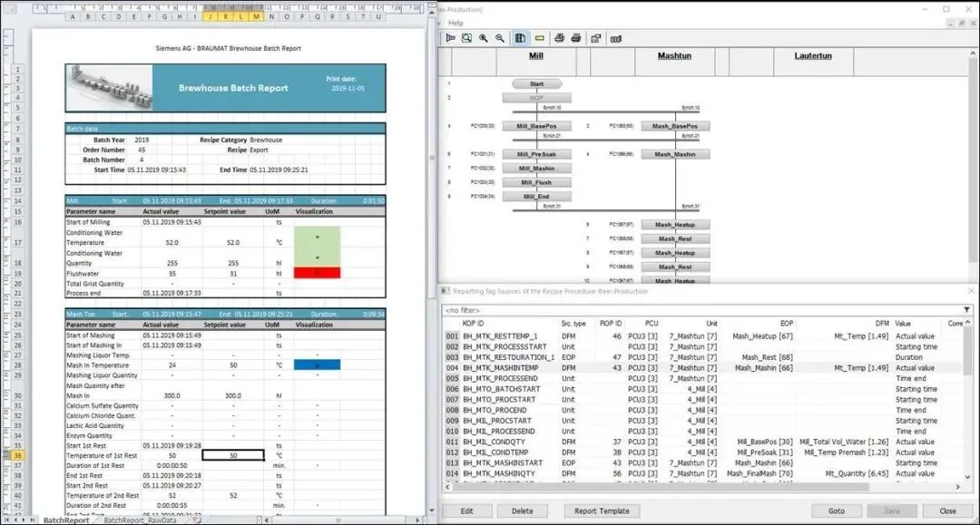The width and height of the screenshot is (980, 525).
Task: Click the zoom in magnifier icon
Action: click(484, 38)
